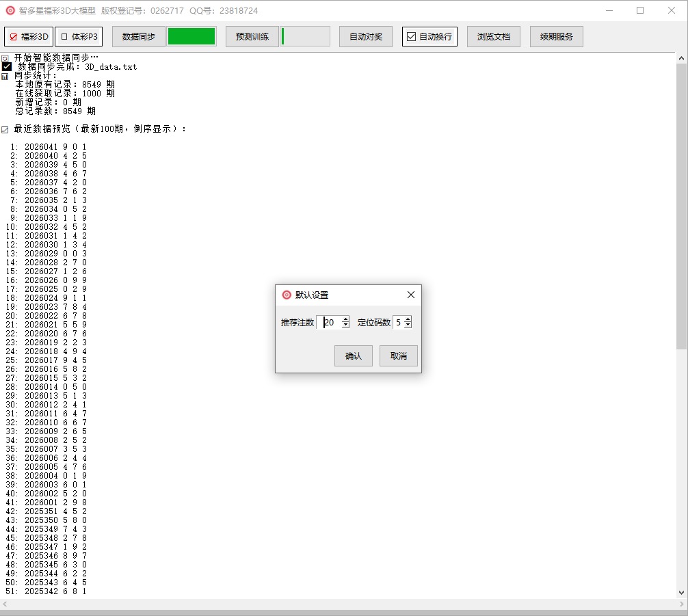The image size is (688, 616).
Task: Click the app logo in the title bar
Action: (x=10, y=10)
